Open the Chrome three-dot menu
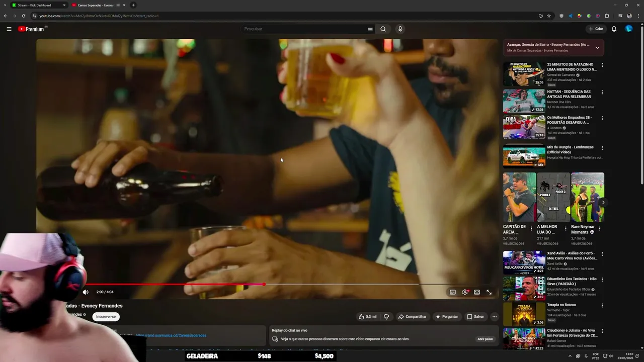This screenshot has width=644, height=362. [x=637, y=16]
